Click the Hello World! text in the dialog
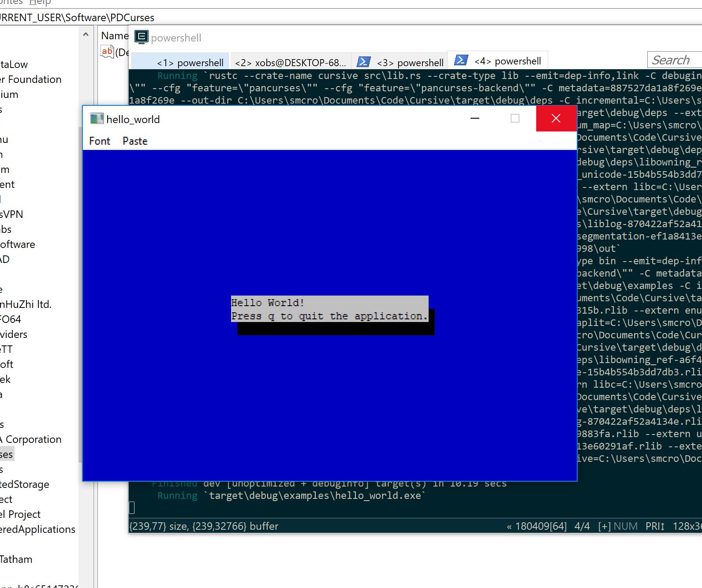Viewport: 702px width, 588px height. pyautogui.click(x=268, y=303)
